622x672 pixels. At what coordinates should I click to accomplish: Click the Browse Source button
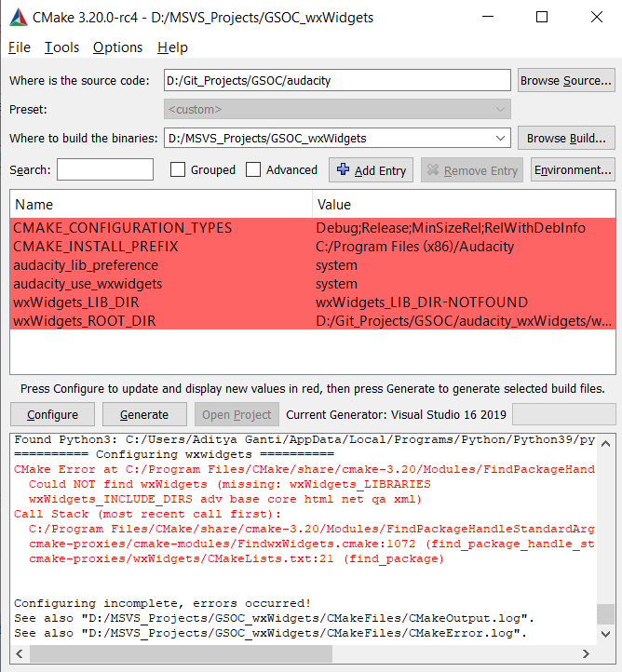[x=566, y=80]
